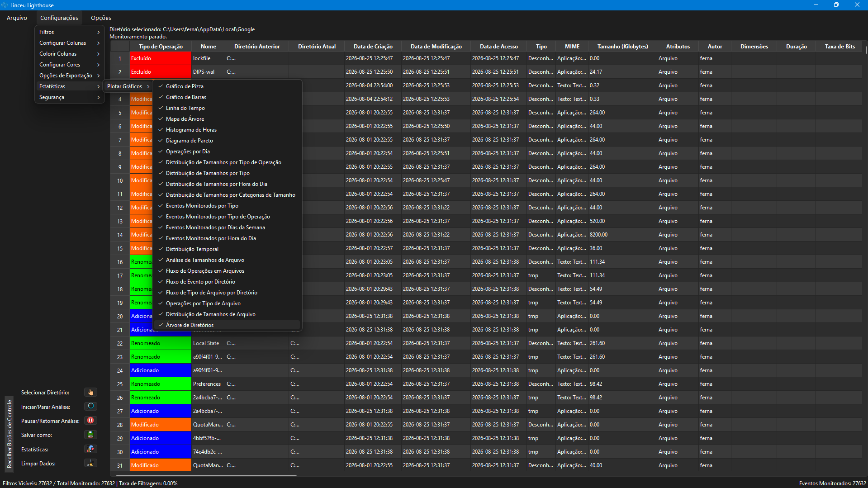Click the 'Local State' name cell
The image size is (868, 488).
point(208,343)
